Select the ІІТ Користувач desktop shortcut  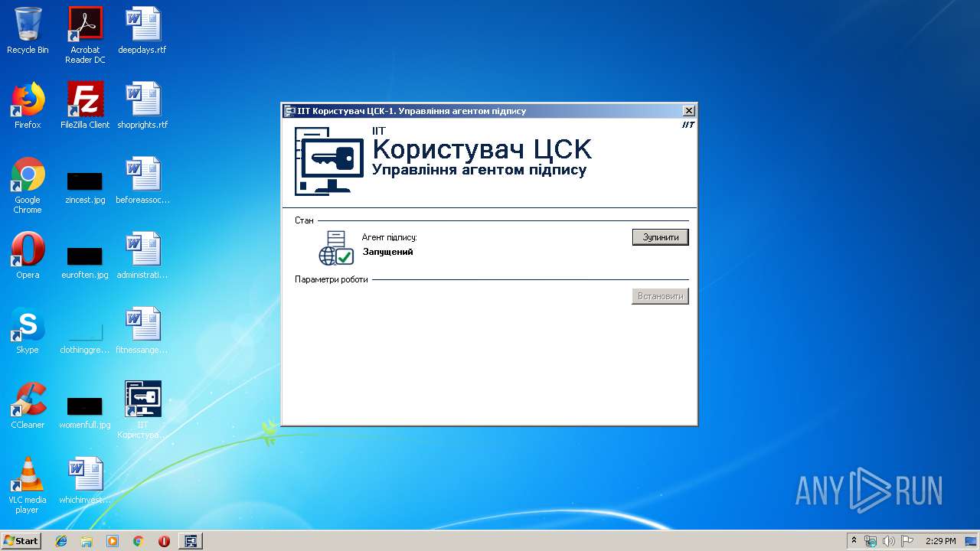tap(142, 410)
